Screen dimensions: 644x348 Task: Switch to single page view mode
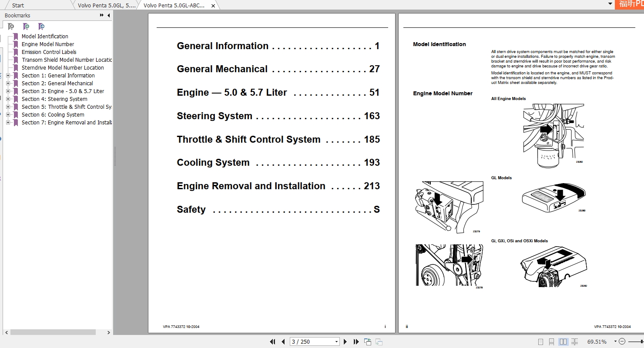coord(540,342)
